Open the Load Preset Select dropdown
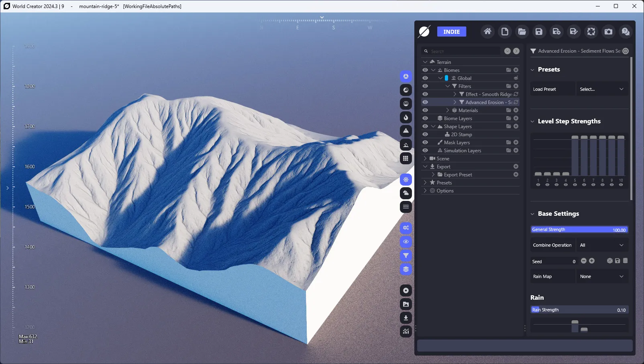 point(602,89)
